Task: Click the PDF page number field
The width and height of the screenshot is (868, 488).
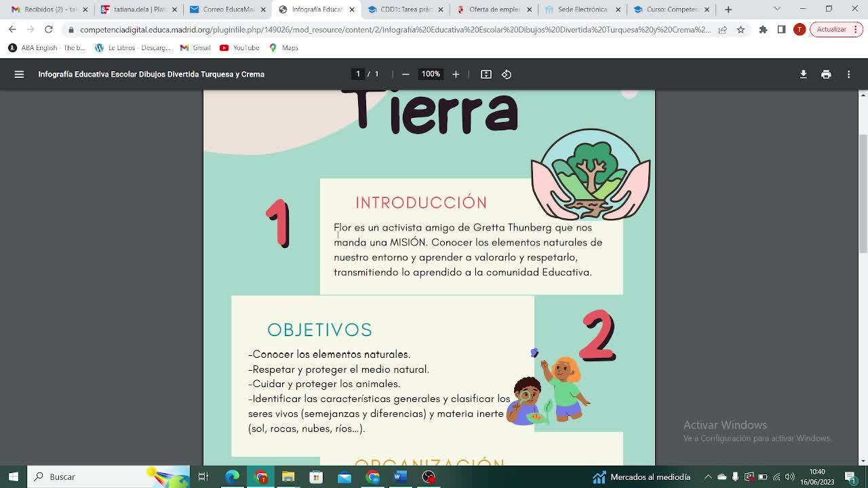Action: point(358,75)
